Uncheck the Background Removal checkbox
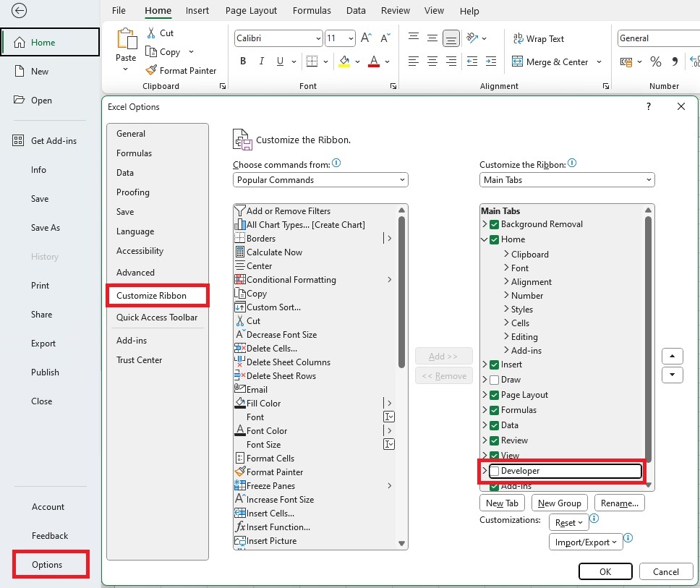This screenshot has width=700, height=588. click(x=495, y=224)
